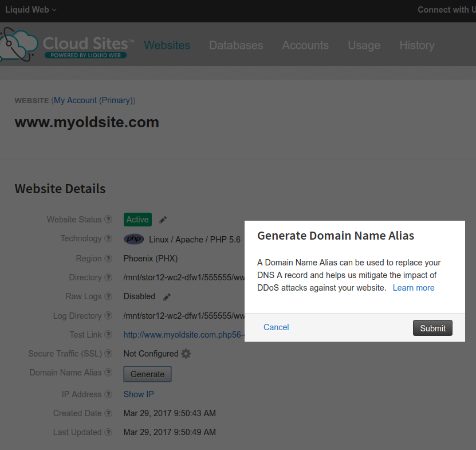Screen dimensions: 476x450
Task: Edit the Website Status using the pencil icon
Action: point(162,219)
